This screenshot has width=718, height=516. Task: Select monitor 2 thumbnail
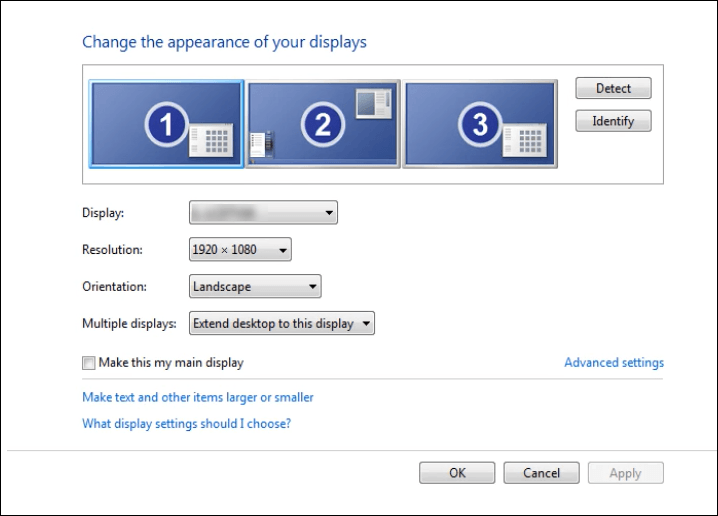pyautogui.click(x=323, y=124)
